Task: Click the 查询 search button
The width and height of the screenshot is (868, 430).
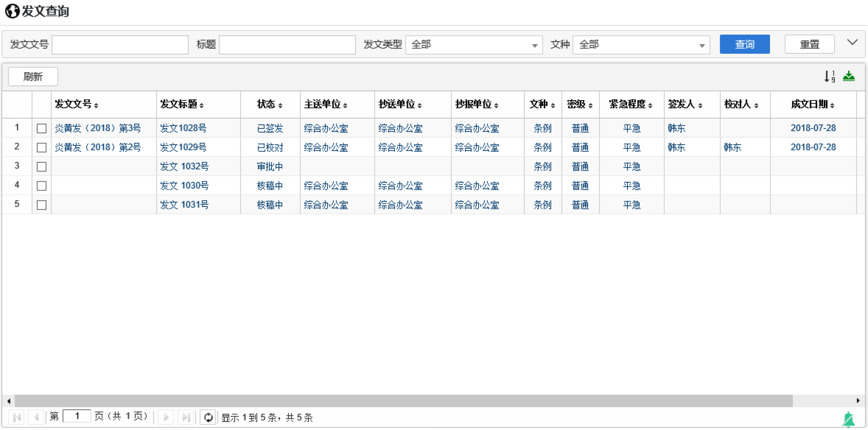Action: click(745, 44)
